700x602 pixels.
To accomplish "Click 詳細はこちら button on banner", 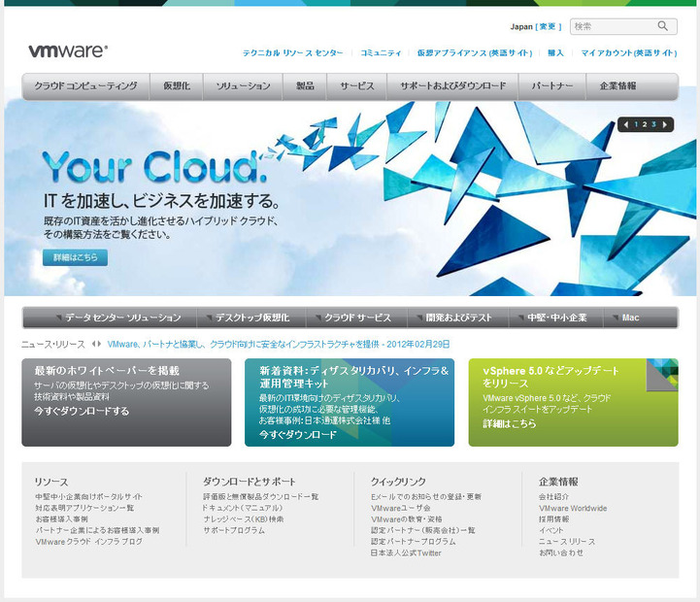I will pyautogui.click(x=75, y=257).
